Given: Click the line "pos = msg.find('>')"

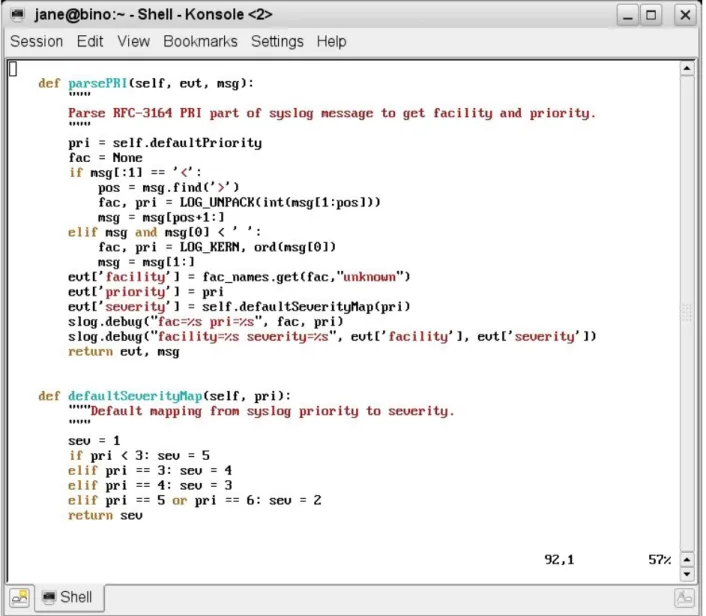Looking at the screenshot, I should (x=169, y=187).
